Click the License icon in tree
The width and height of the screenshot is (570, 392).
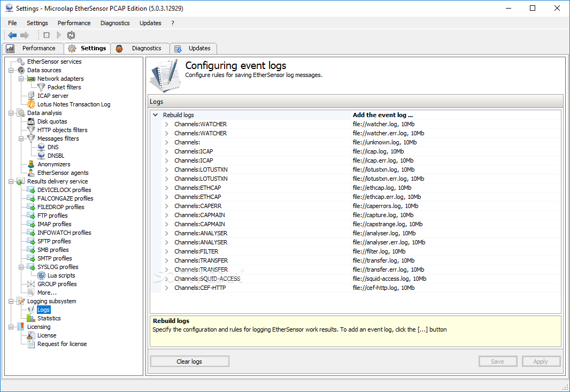point(31,335)
